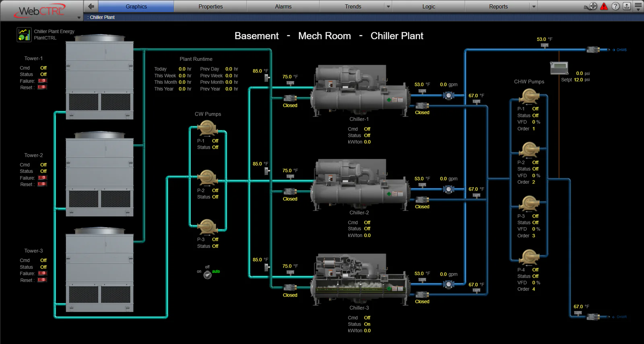Click the Chiller-1 flow meter icon

coord(448,95)
